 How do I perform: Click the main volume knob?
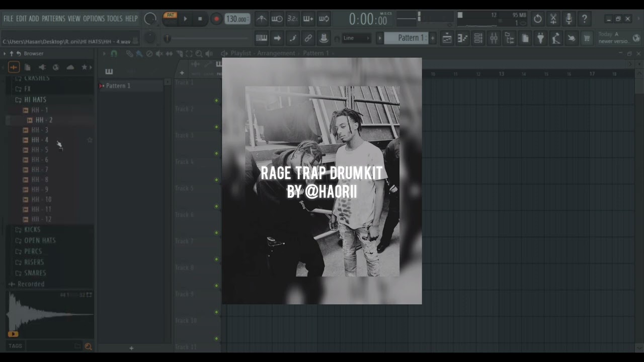click(x=150, y=19)
